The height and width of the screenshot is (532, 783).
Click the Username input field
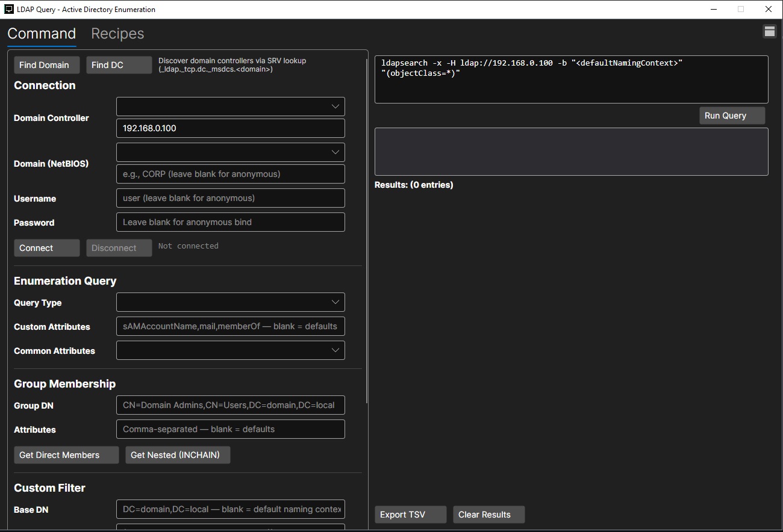[x=231, y=198]
